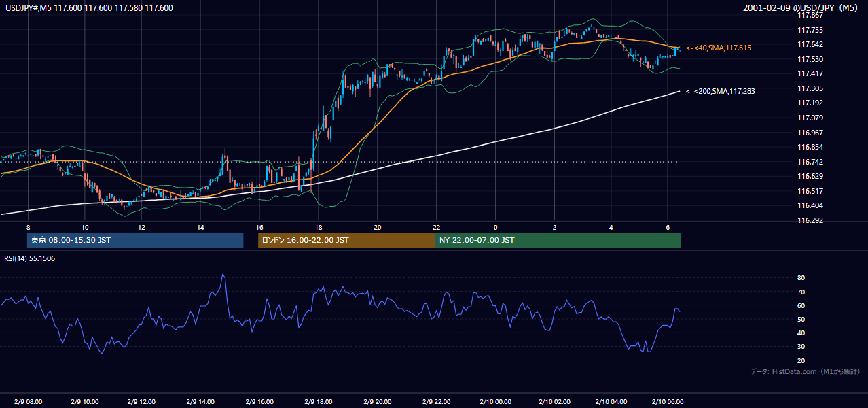Click hour tick 8 under price chart
Screen dimensions: 868x408
point(28,227)
